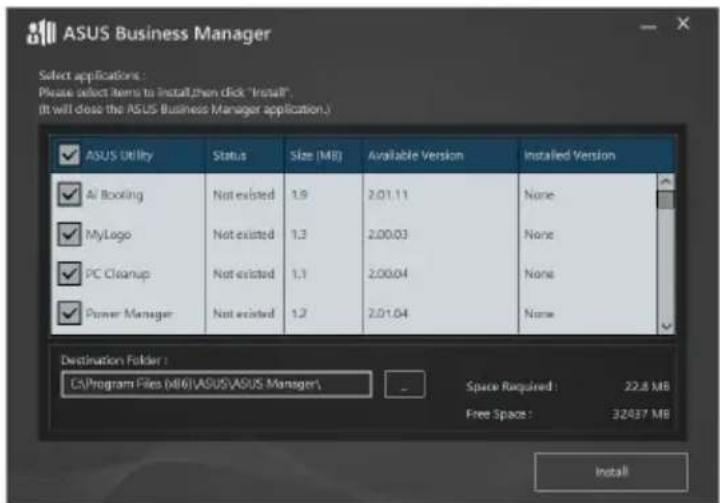
Task: Click the Installed Version column header
Action: [569, 155]
